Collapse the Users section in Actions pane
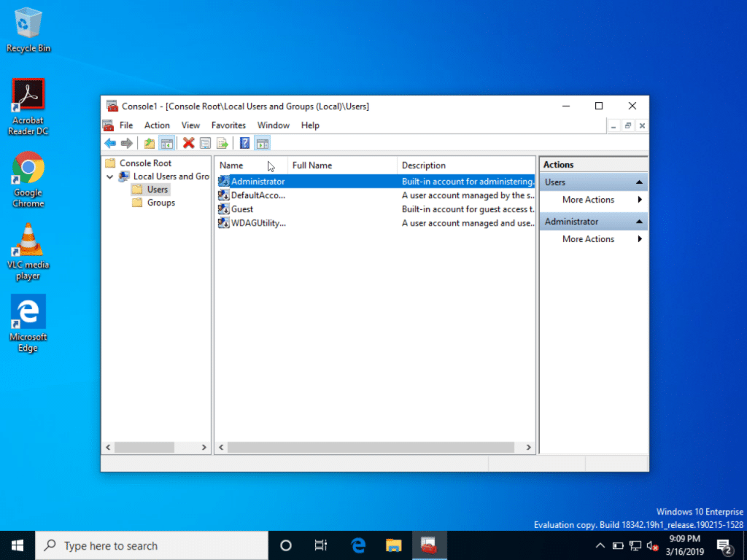Screen dimensions: 747x560 (640, 182)
